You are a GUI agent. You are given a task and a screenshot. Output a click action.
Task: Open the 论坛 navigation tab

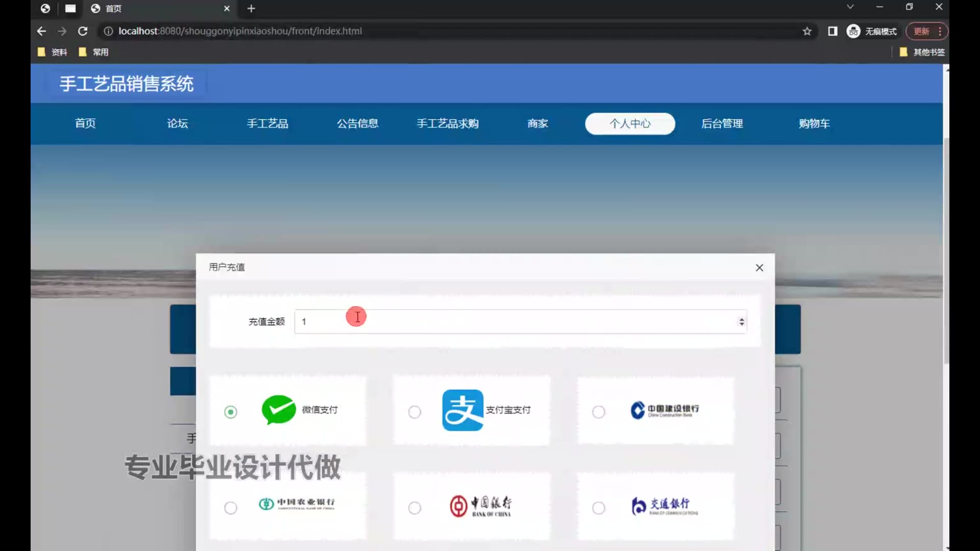[x=177, y=123]
